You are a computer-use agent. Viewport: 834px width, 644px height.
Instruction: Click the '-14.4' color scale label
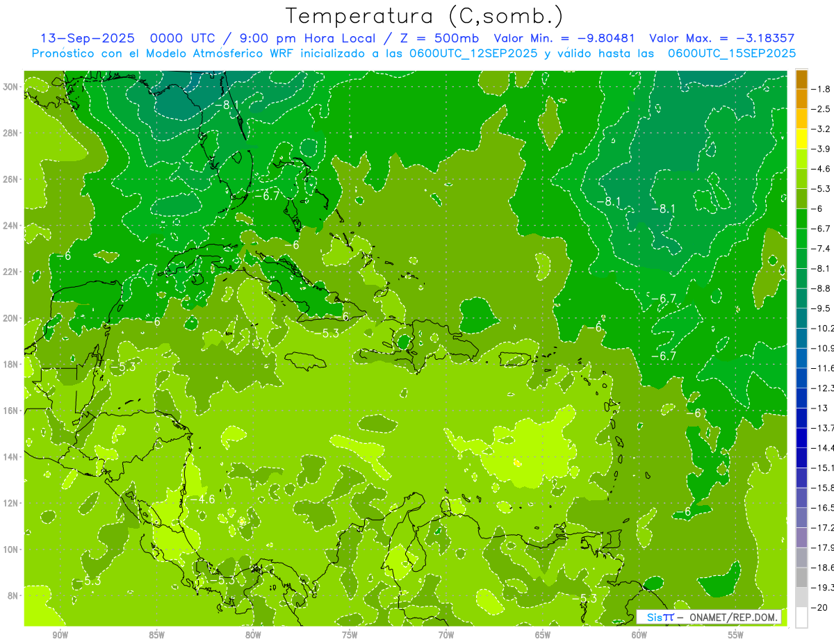point(823,447)
